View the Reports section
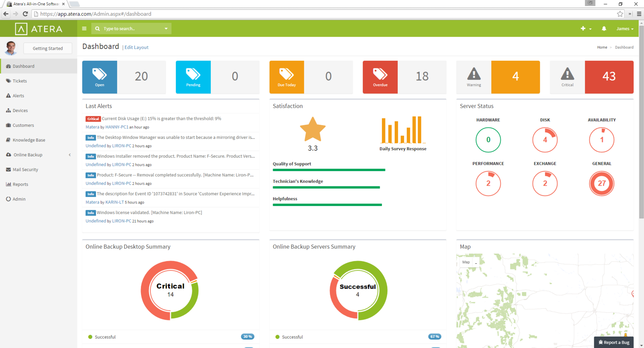The height and width of the screenshot is (348, 644). 20,184
